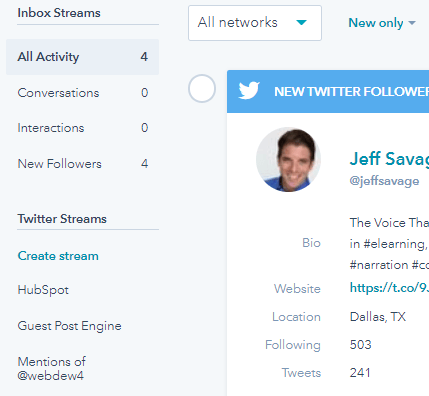Click Twitter Streams heading
The height and width of the screenshot is (396, 429).
pos(62,219)
